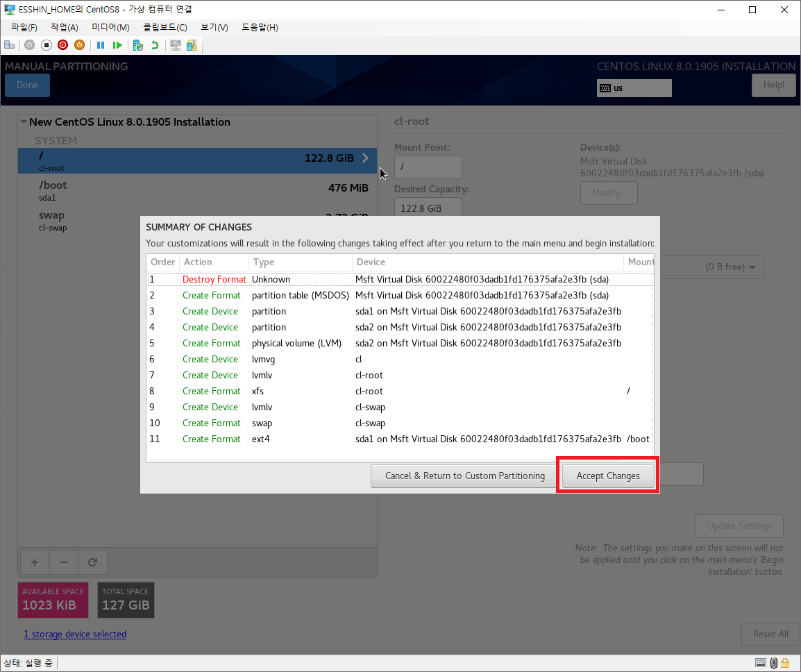The image size is (801, 672).
Task: Click the TOTAL SPACE 127 GiB box
Action: [126, 600]
